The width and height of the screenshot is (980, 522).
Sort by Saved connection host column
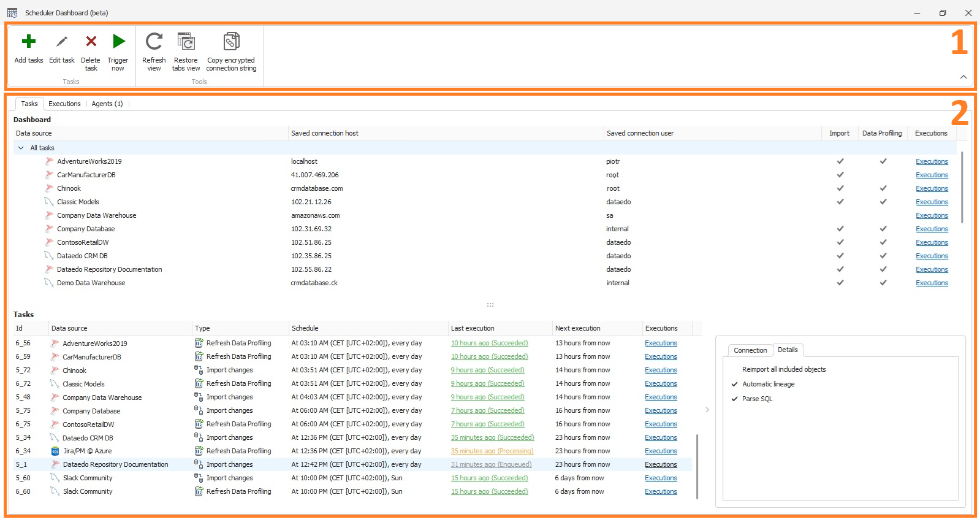point(446,133)
